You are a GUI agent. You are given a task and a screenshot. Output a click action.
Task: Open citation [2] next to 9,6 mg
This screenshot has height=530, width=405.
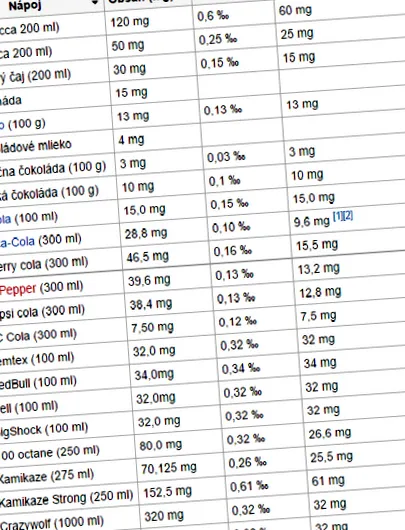(x=348, y=215)
